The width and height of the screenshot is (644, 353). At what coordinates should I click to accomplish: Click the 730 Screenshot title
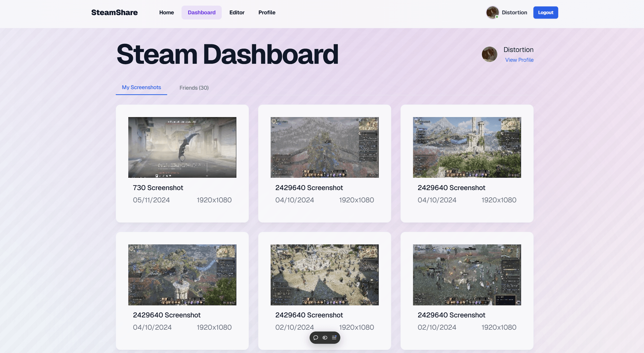[158, 188]
